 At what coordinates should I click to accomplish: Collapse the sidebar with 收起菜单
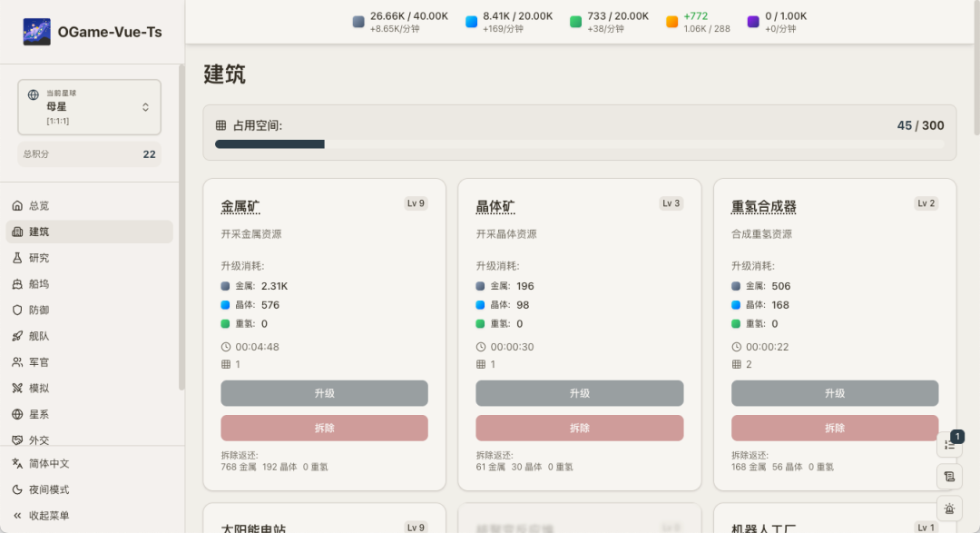point(49,516)
